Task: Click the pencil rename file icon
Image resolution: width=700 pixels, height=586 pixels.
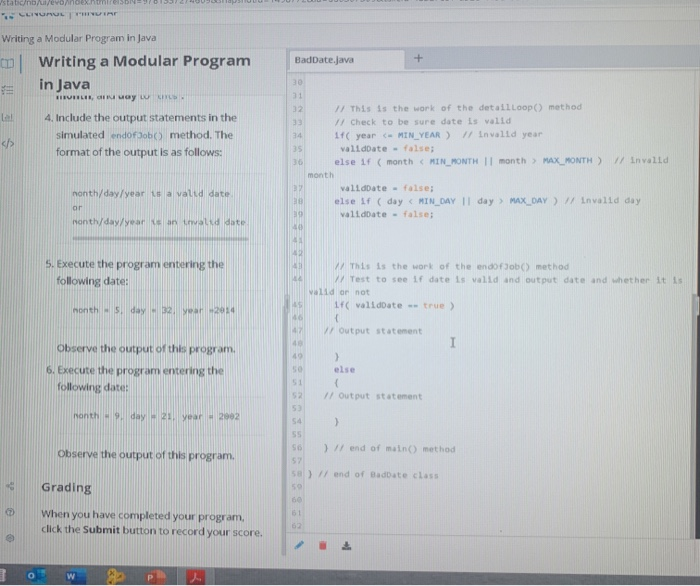Action: (x=299, y=545)
